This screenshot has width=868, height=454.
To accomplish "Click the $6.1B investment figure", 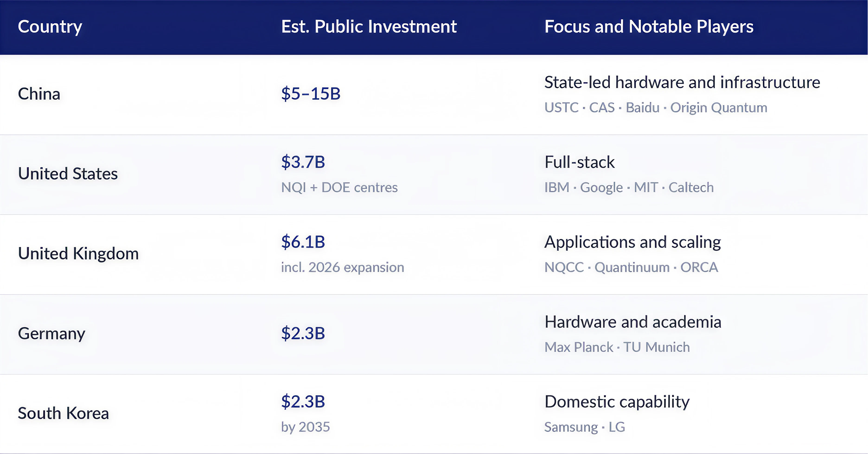I will click(x=303, y=242).
